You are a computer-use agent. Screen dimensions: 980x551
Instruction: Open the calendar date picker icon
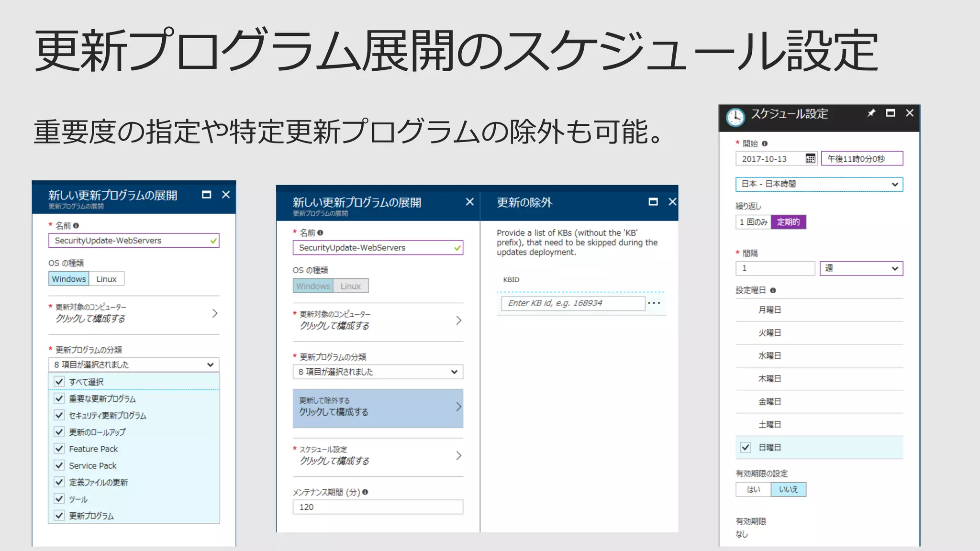click(810, 159)
